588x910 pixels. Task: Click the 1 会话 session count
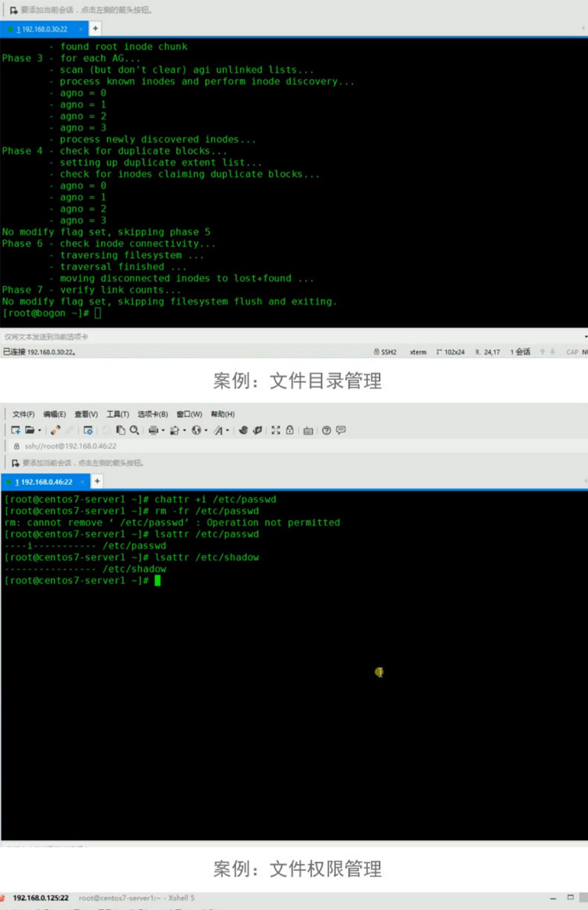point(520,352)
